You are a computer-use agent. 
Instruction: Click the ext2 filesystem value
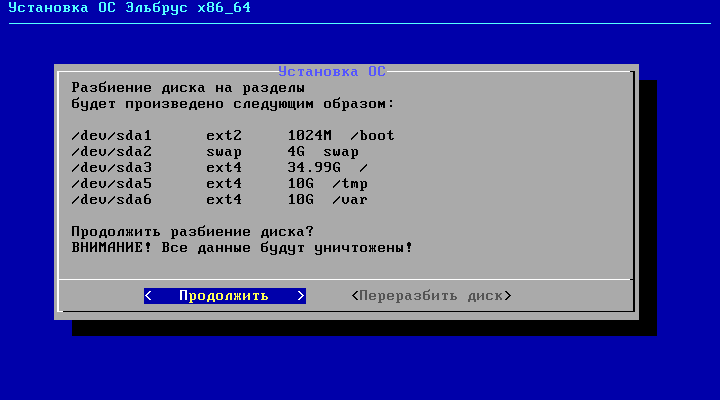click(x=224, y=135)
